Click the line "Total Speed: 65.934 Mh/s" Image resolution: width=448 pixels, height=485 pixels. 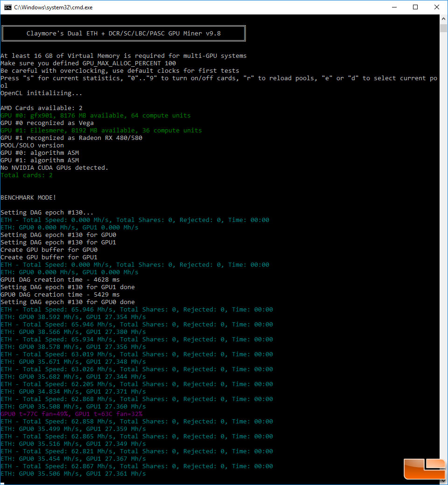(137, 339)
